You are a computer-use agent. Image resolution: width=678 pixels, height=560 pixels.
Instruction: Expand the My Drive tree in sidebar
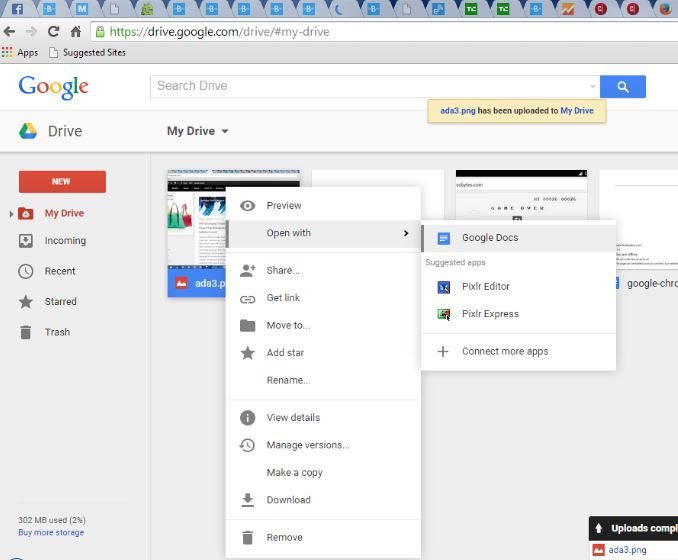[11, 214]
